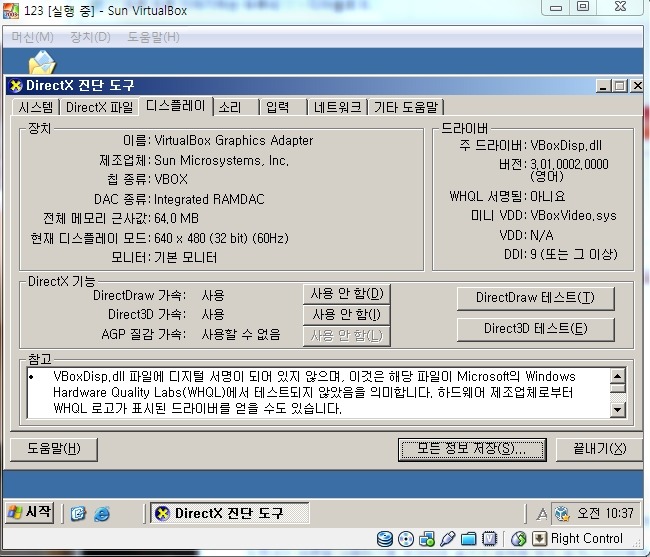The image size is (650, 557).
Task: Click the language bar A icon in tray
Action: [541, 514]
